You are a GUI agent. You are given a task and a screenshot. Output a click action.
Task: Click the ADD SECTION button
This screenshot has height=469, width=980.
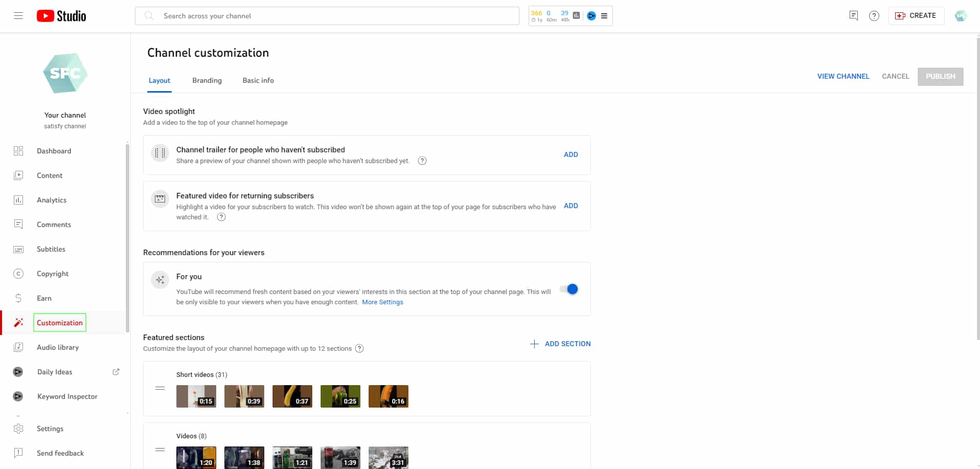point(561,344)
